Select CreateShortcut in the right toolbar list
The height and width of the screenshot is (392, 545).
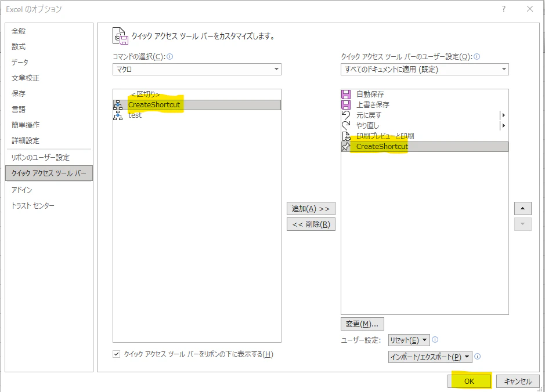424,147
